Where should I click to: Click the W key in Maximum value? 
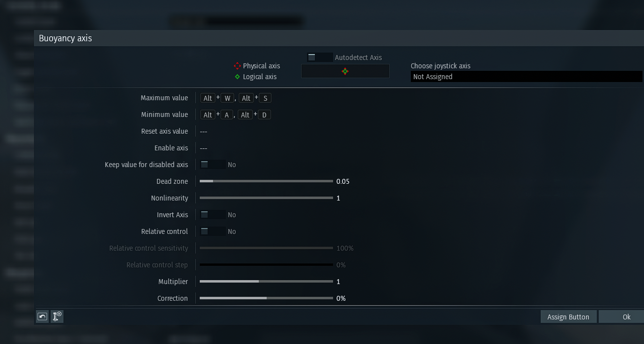click(x=227, y=98)
